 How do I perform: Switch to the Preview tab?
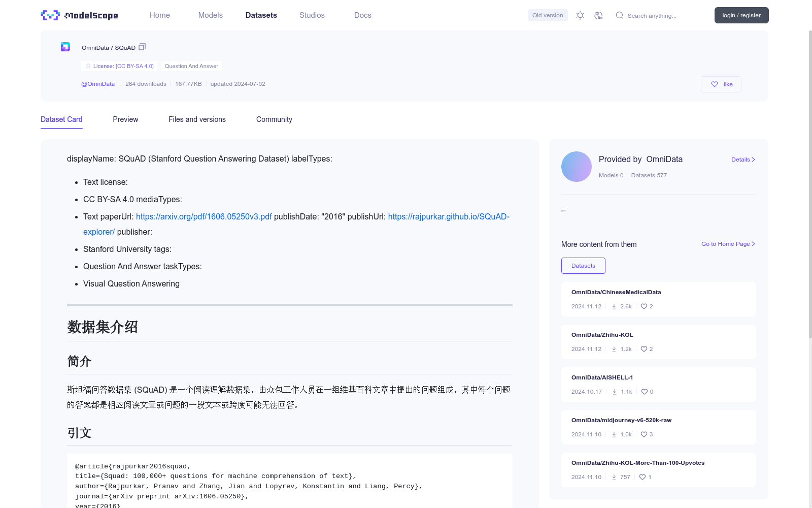125,119
